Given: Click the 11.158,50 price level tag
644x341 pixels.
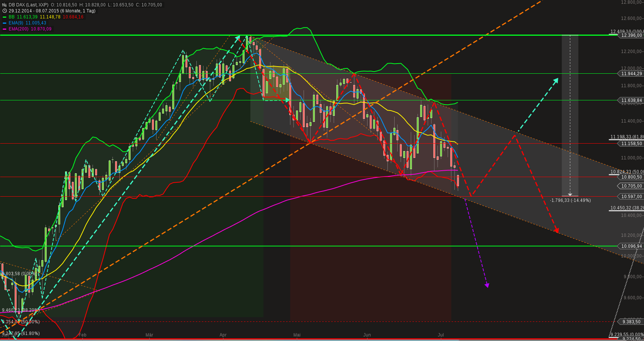Looking at the screenshot, I should coord(631,144).
